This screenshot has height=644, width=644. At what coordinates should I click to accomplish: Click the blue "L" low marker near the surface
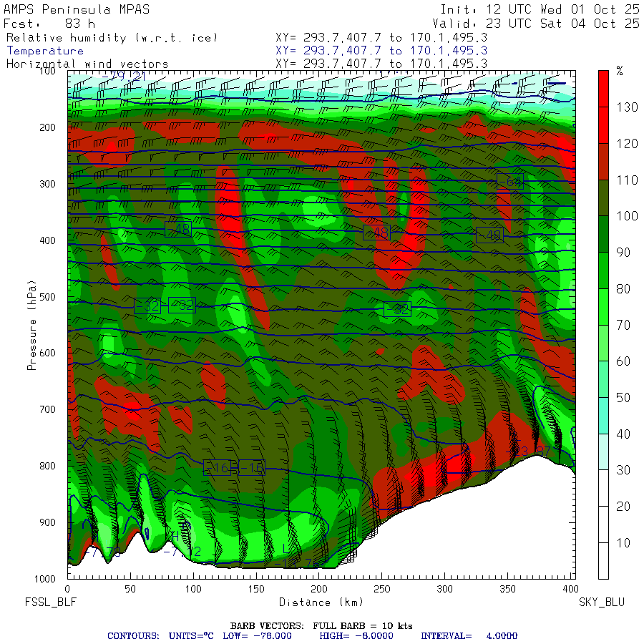coord(286,548)
